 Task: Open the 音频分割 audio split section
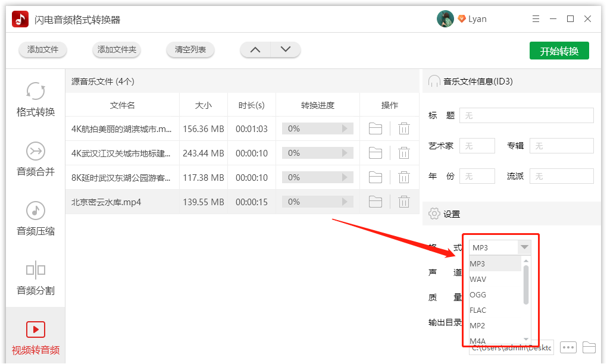[36, 278]
